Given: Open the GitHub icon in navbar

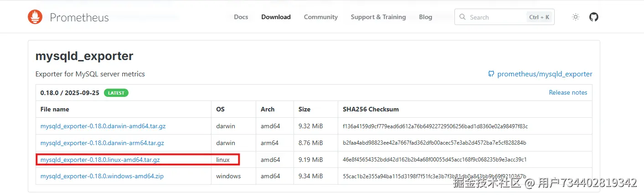Looking at the screenshot, I should tap(593, 17).
